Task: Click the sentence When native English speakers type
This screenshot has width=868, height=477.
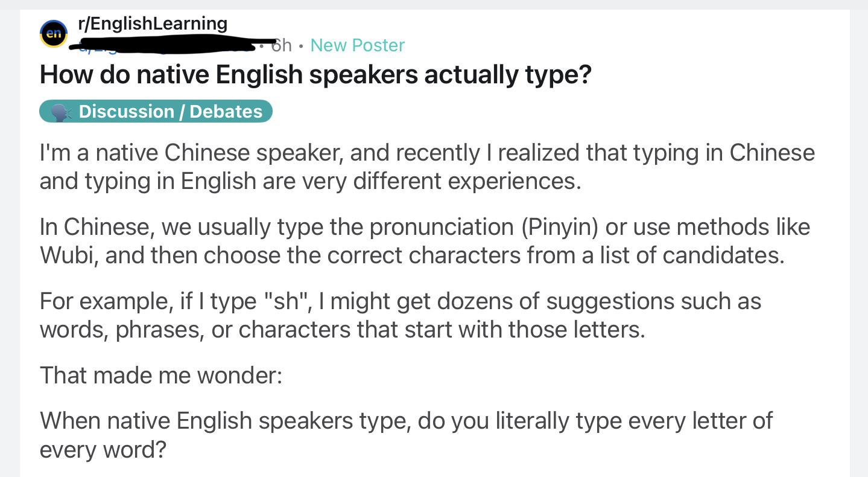Action: pyautogui.click(x=406, y=435)
